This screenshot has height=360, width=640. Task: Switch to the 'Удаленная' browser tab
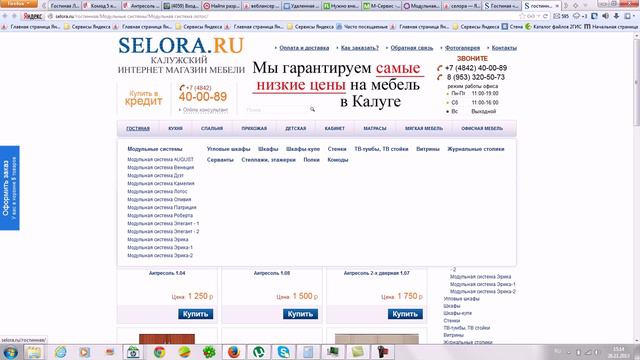pos(302,6)
